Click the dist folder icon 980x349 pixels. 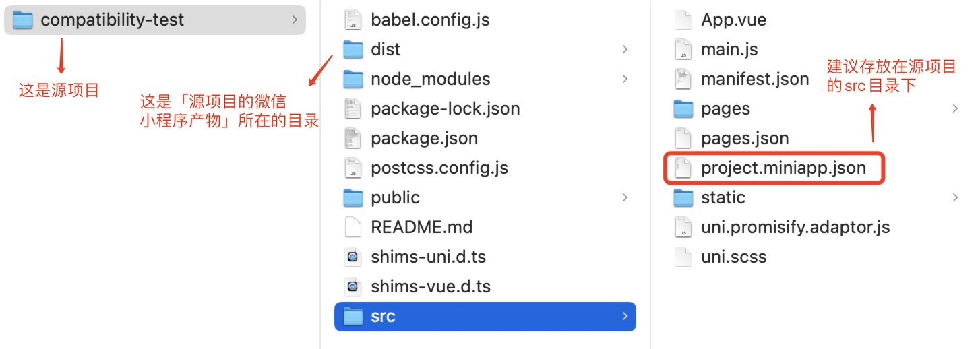353,50
